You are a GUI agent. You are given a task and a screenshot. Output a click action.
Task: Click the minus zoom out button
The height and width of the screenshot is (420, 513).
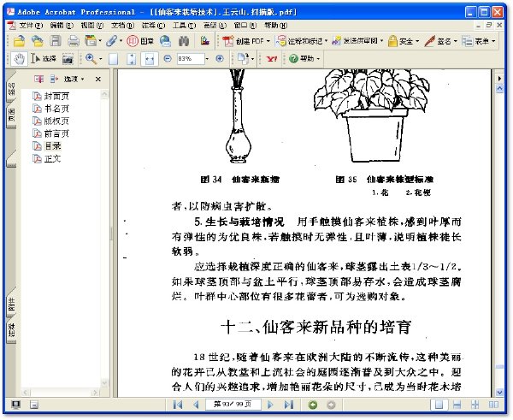pyautogui.click(x=168, y=59)
